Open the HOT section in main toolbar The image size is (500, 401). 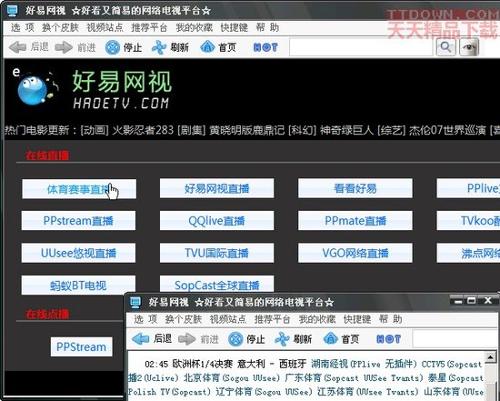point(265,47)
